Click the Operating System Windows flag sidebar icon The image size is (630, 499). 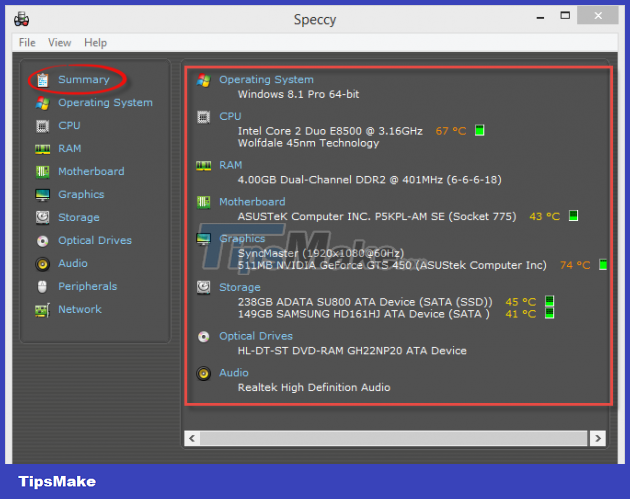[43, 103]
